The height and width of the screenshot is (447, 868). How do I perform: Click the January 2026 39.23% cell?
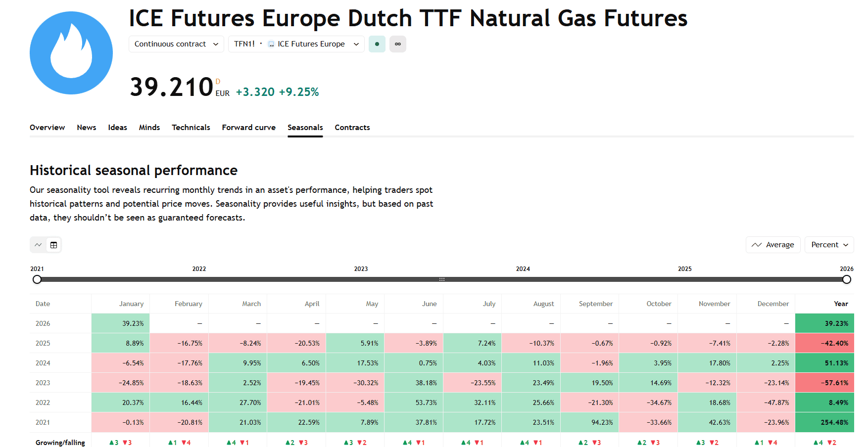click(121, 323)
